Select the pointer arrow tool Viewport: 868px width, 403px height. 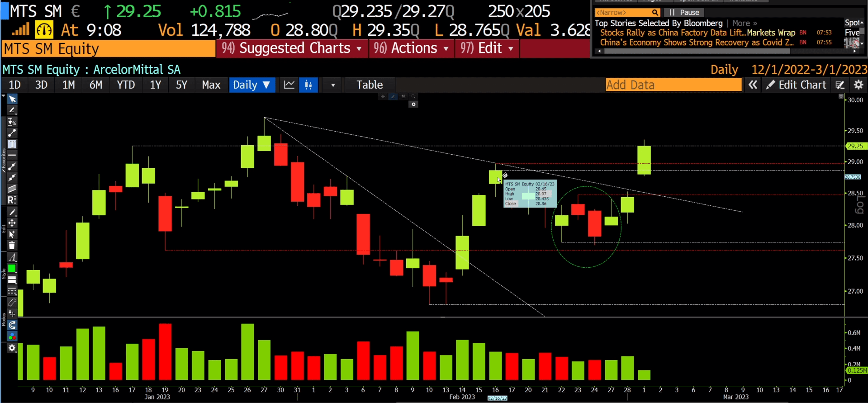(x=12, y=99)
